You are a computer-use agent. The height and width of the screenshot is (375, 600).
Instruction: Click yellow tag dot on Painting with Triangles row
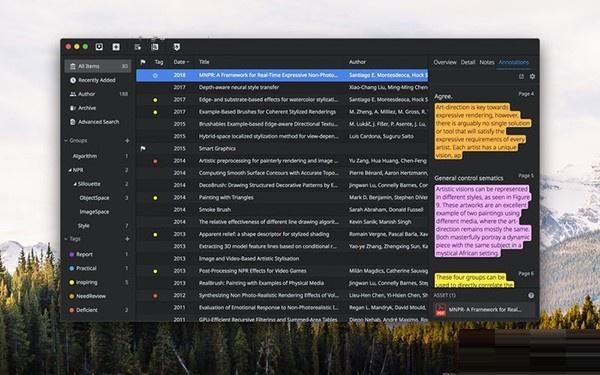pyautogui.click(x=155, y=198)
